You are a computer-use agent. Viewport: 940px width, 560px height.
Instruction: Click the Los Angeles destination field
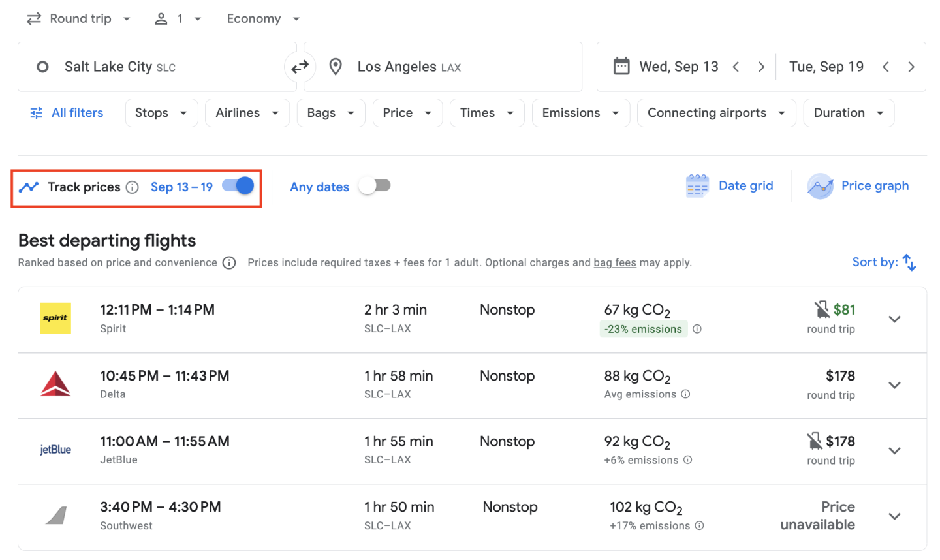444,67
